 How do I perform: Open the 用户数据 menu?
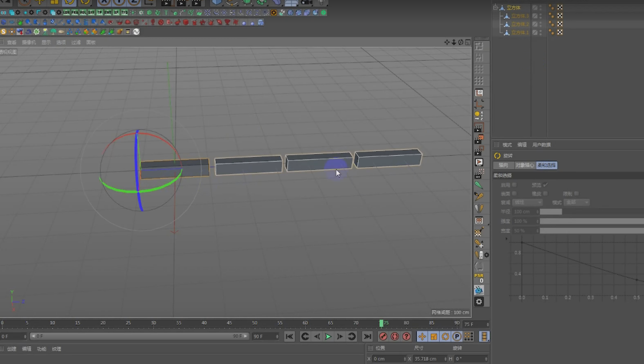(x=542, y=145)
